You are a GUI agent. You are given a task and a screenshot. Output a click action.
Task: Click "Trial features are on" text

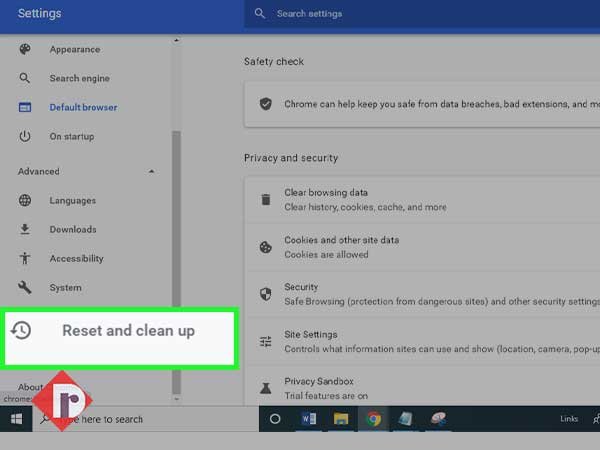(326, 396)
